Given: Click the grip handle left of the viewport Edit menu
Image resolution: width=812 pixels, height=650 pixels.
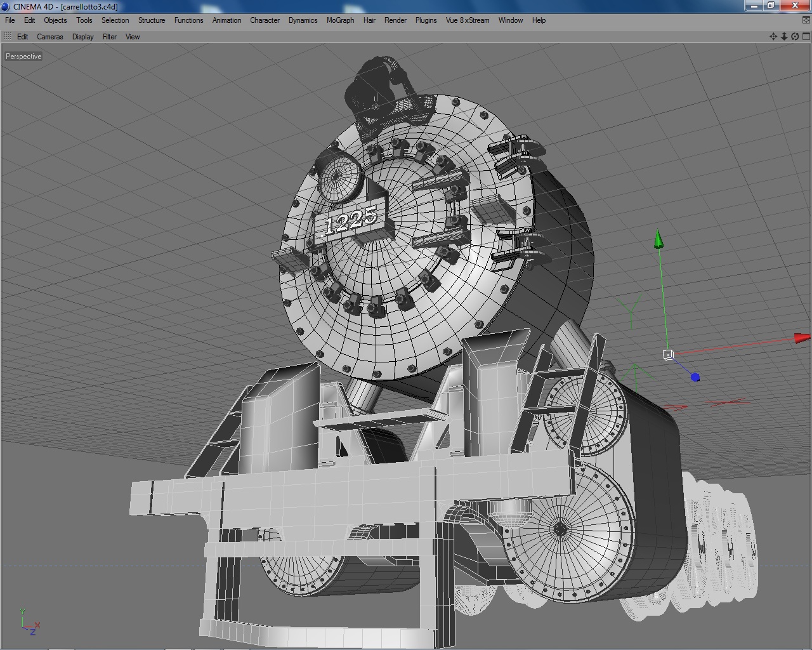Looking at the screenshot, I should tap(8, 37).
